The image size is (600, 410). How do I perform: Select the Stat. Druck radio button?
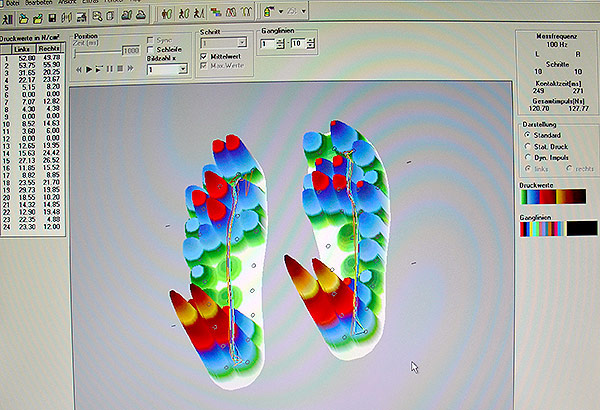point(528,146)
